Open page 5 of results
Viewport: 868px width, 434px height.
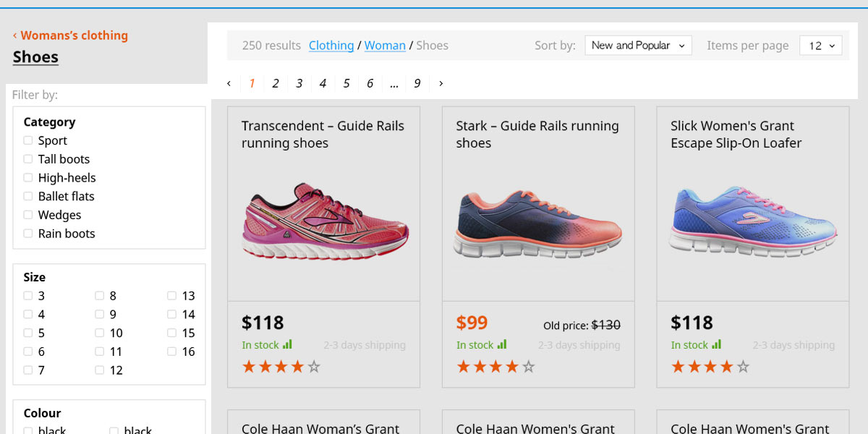tap(346, 83)
